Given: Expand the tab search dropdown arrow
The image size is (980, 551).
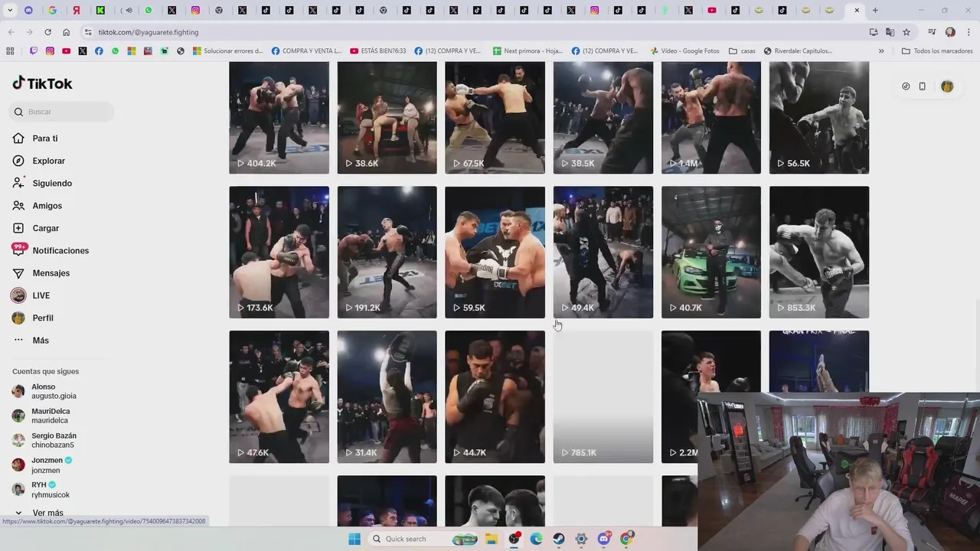Looking at the screenshot, I should 10,10.
